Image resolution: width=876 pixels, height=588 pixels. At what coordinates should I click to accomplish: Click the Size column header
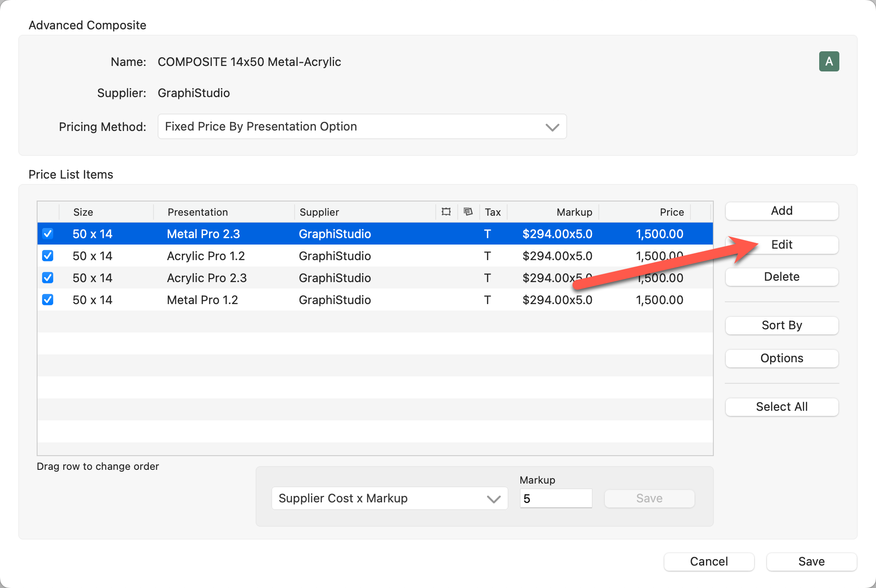click(83, 212)
